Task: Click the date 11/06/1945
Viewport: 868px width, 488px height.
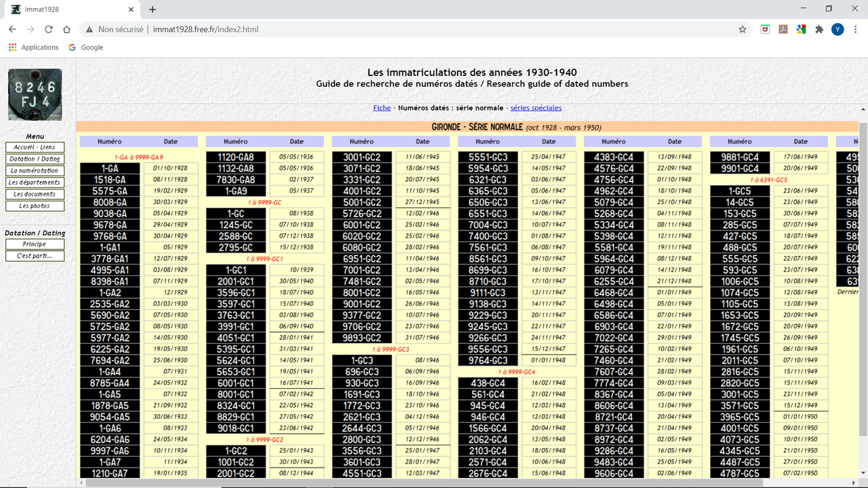Action: tap(423, 157)
